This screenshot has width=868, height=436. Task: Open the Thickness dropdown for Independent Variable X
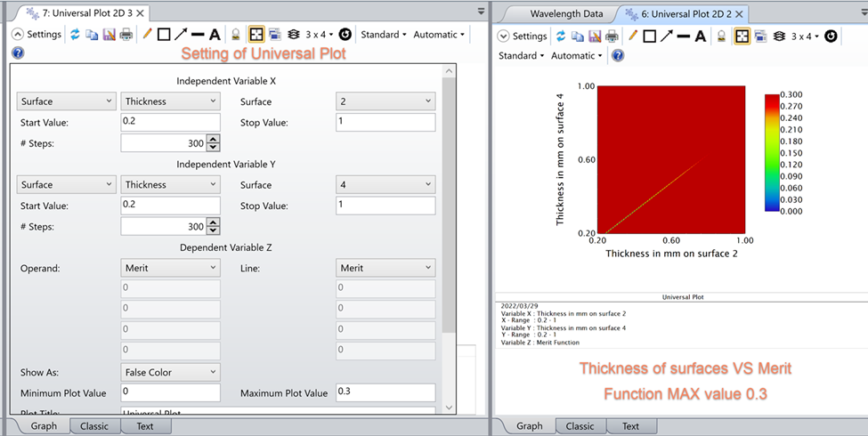pos(171,101)
